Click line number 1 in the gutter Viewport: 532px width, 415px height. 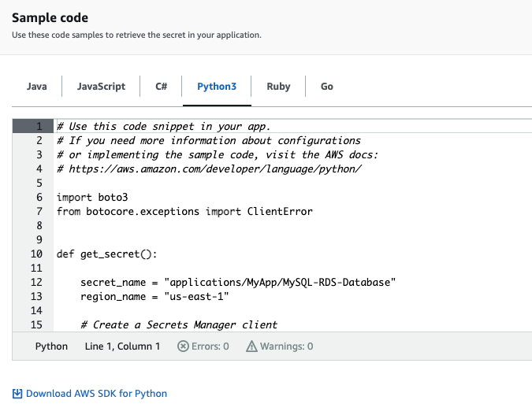[39, 126]
